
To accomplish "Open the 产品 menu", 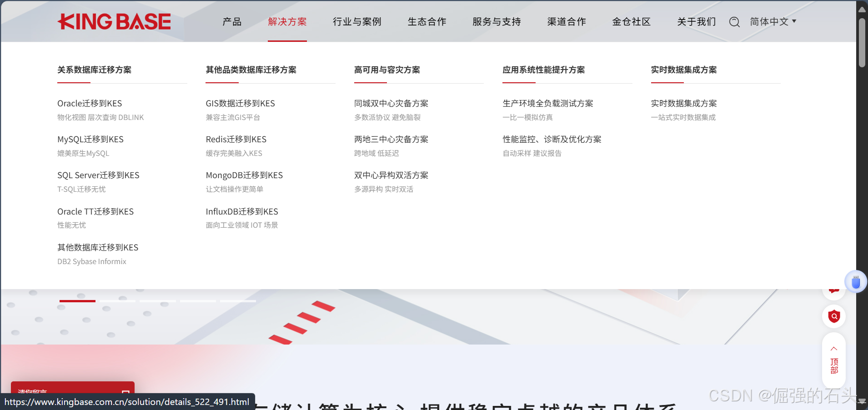I will point(232,22).
